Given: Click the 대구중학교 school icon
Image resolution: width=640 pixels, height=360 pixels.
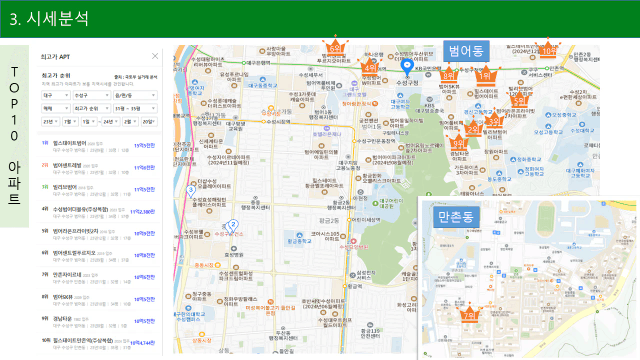Looking at the screenshot, I should click(x=263, y=80).
